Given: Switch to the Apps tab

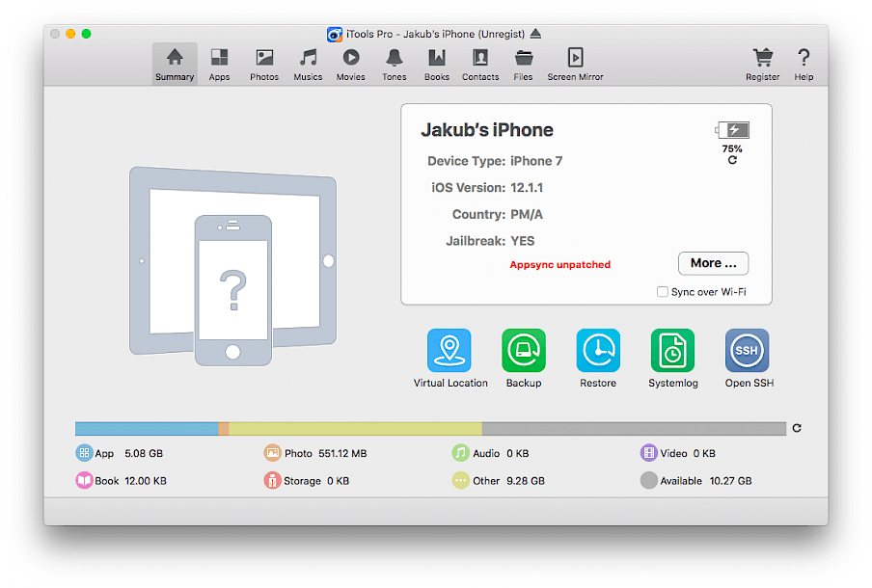Looking at the screenshot, I should click(219, 64).
